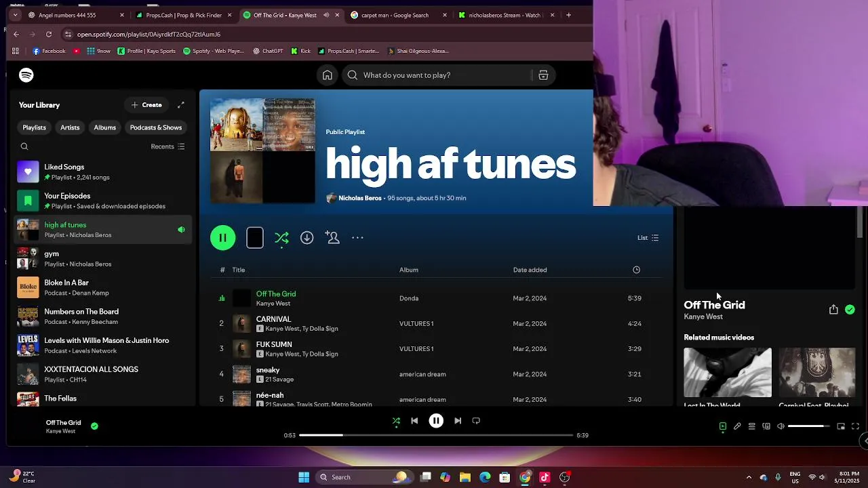
Task: Mute the Spotify volume speaker icon
Action: pos(781,426)
